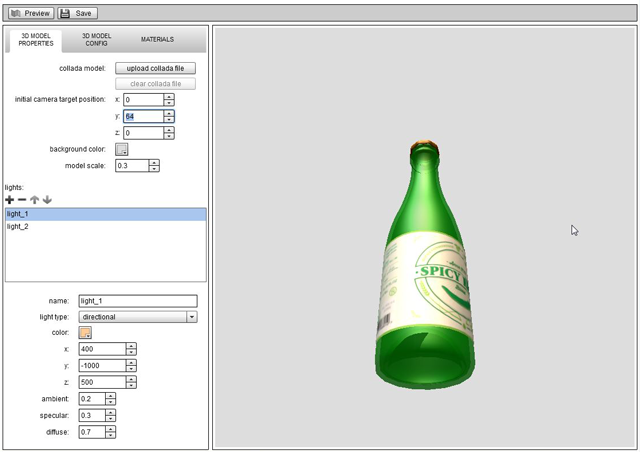Screen dimensions: 640x452
Task: Open the light type dropdown
Action: coord(138,317)
